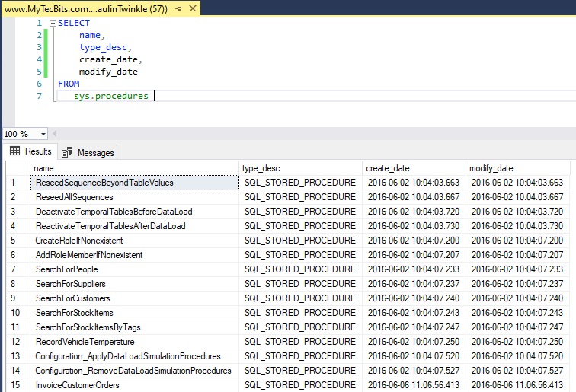Viewport: 576px width, 392px height.
Task: Select the CreateRoleIfNonexistent cell
Action: [x=134, y=241]
